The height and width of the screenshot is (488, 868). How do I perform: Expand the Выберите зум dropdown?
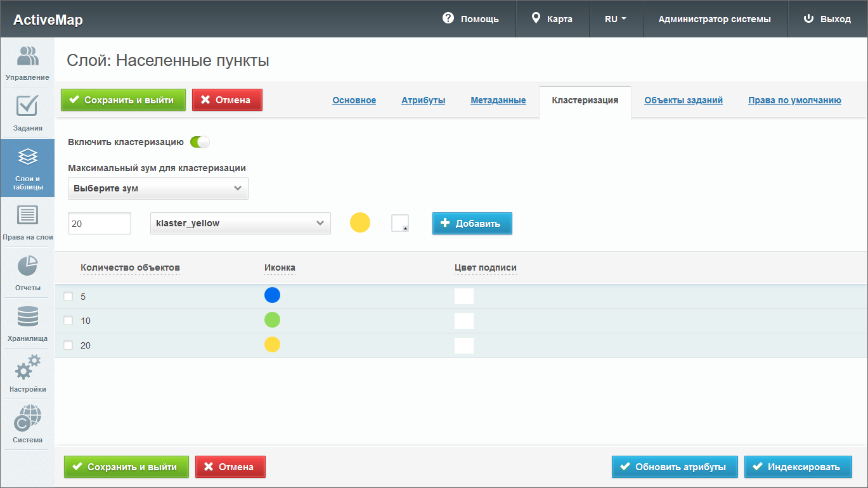pos(158,188)
